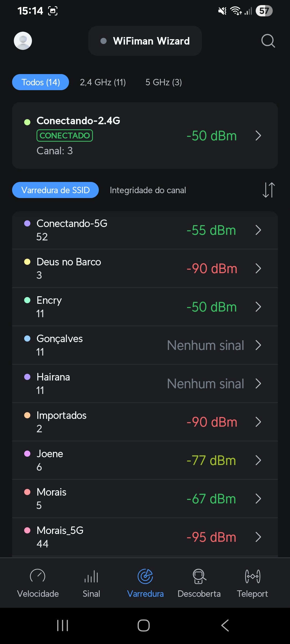Switch to Varredura de SSID tab
The width and height of the screenshot is (290, 644).
coord(55,190)
